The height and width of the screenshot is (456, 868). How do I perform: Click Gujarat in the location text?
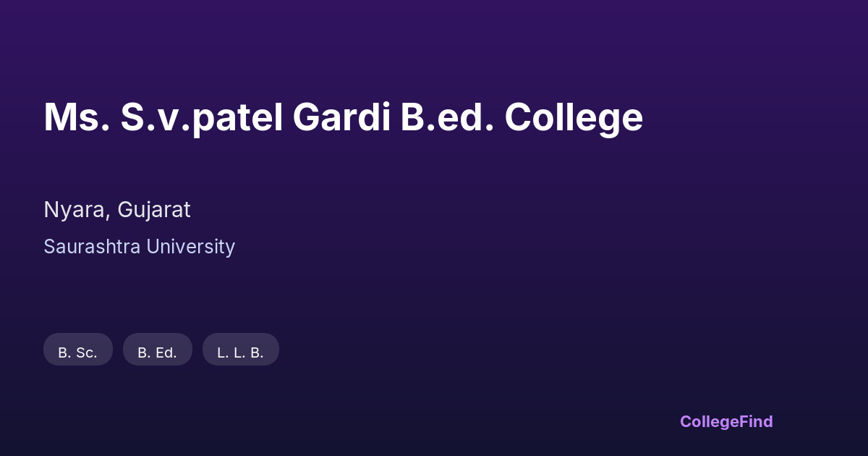(153, 210)
